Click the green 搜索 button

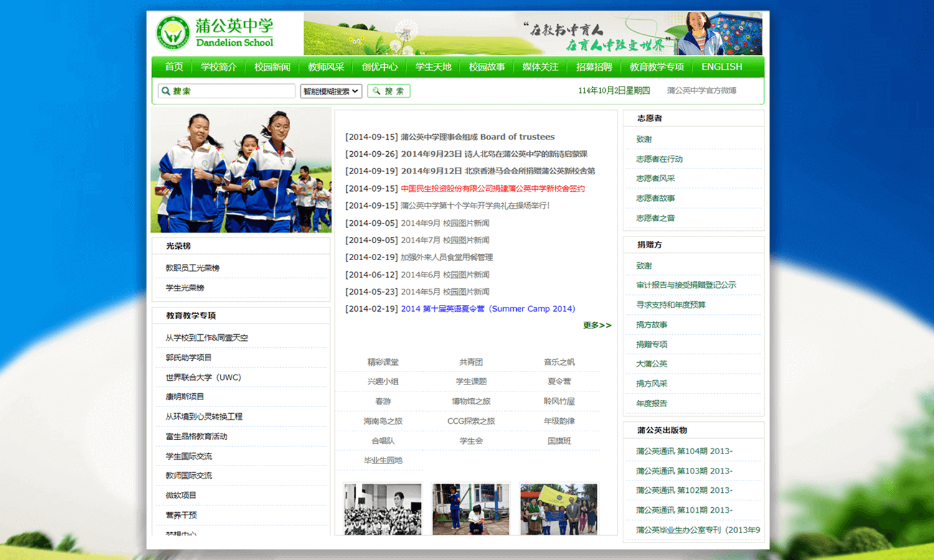click(389, 91)
